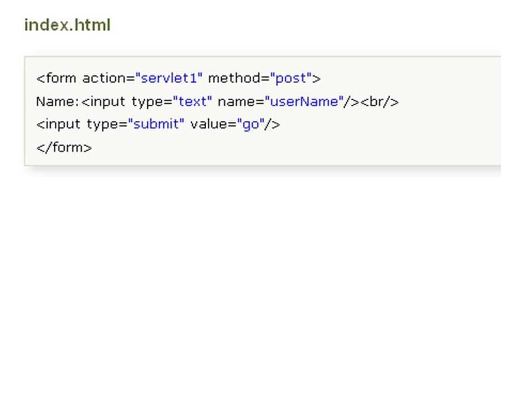The width and height of the screenshot is (532, 399).
Task: Click the userName text input code line
Action: [x=217, y=101]
